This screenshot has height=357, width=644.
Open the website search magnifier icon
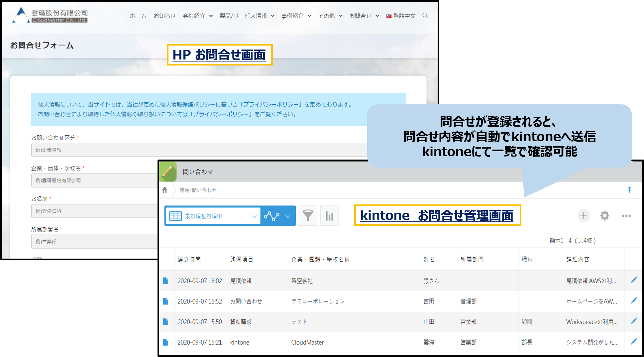[425, 16]
